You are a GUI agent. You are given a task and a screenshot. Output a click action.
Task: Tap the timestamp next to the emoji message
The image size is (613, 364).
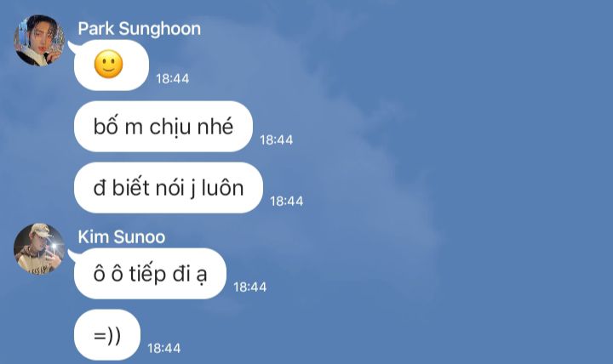[172, 78]
